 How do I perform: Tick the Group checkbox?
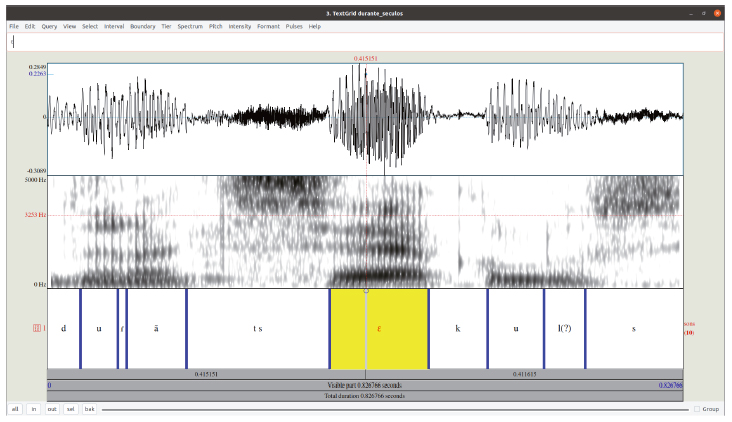[697, 409]
